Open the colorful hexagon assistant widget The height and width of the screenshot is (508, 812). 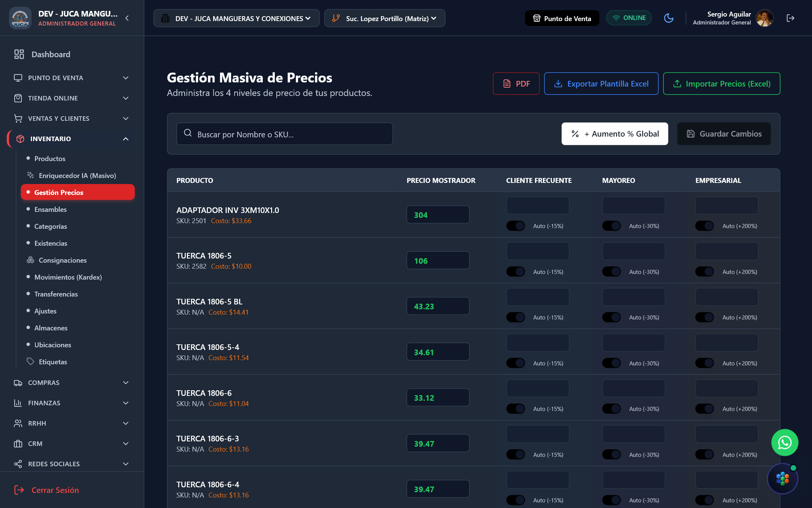coord(783,479)
